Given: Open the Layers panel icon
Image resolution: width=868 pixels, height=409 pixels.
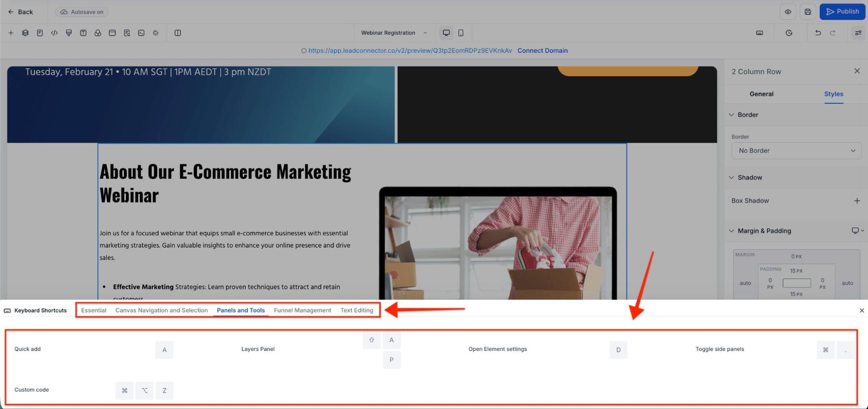Looking at the screenshot, I should [25, 33].
